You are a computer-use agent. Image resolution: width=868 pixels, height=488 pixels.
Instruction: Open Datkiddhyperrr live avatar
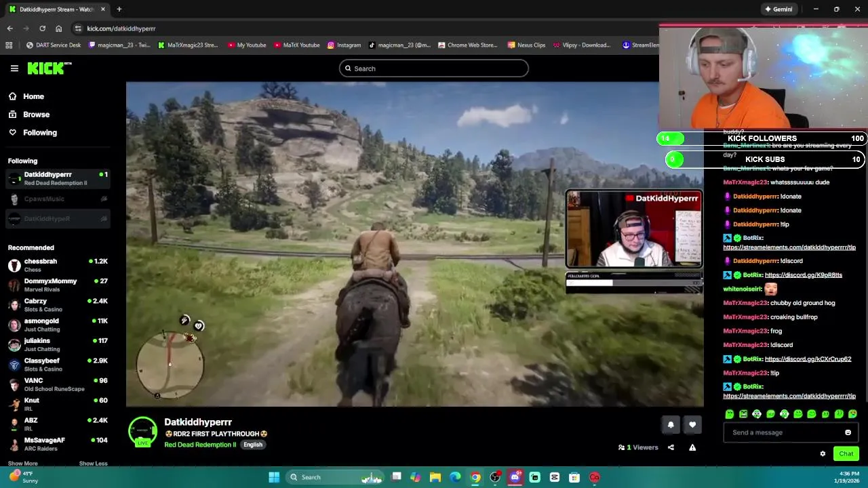(x=142, y=432)
